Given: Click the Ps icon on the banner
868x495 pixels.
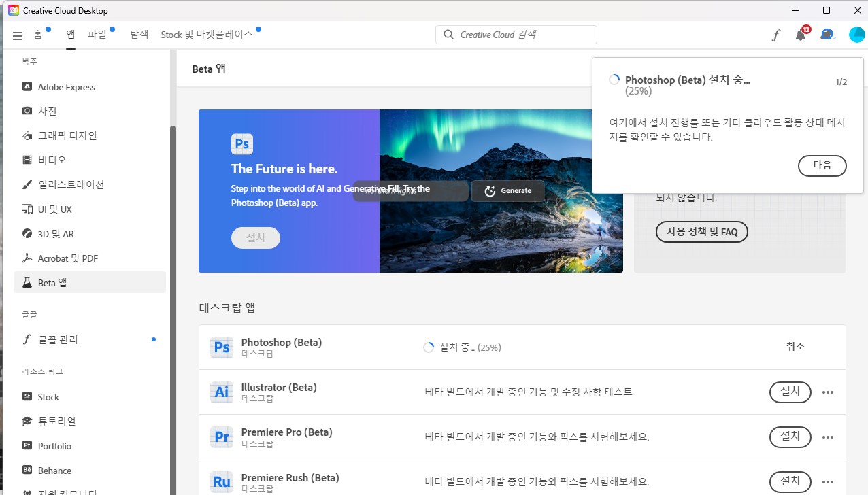Looking at the screenshot, I should [x=242, y=144].
